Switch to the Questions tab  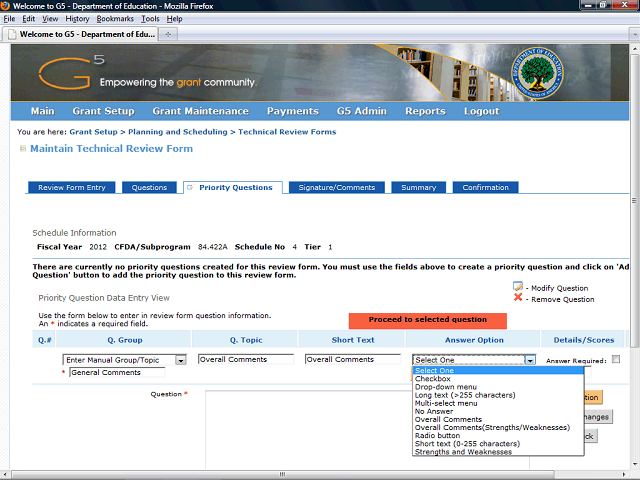[149, 187]
